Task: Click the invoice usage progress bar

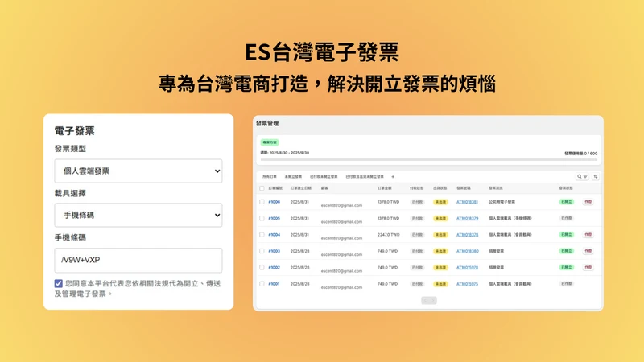Action: click(x=429, y=159)
